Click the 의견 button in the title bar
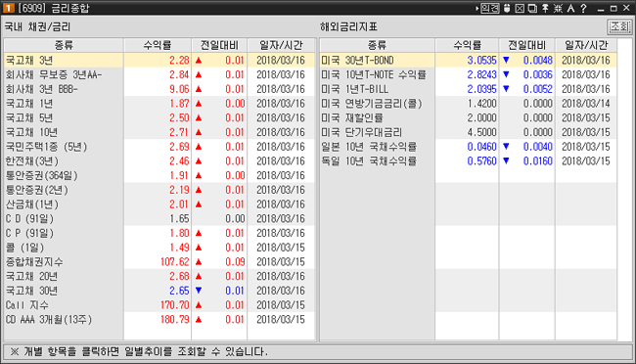This screenshot has width=636, height=364. 489,8
